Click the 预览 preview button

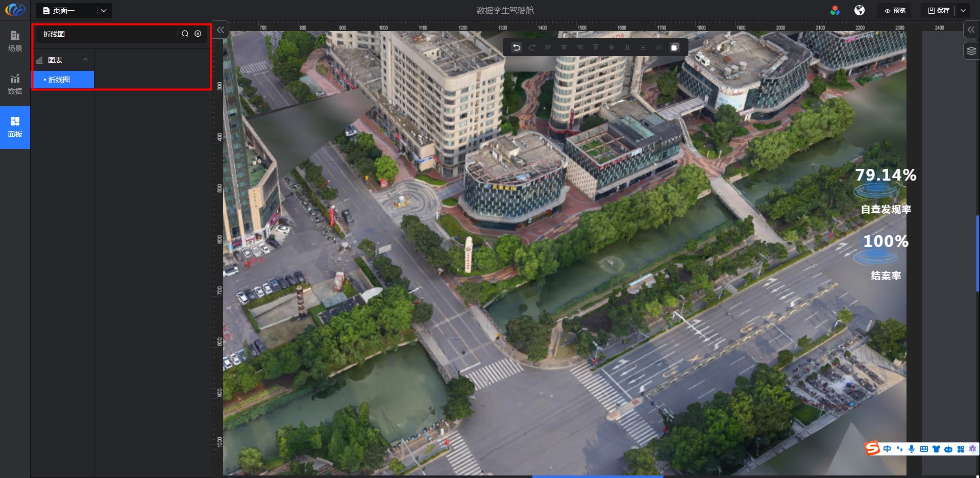pyautogui.click(x=895, y=11)
